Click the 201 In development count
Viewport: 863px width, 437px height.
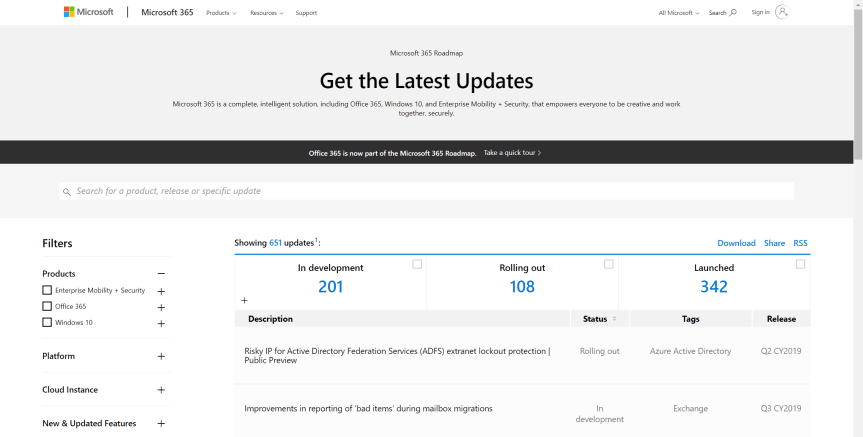click(x=330, y=286)
